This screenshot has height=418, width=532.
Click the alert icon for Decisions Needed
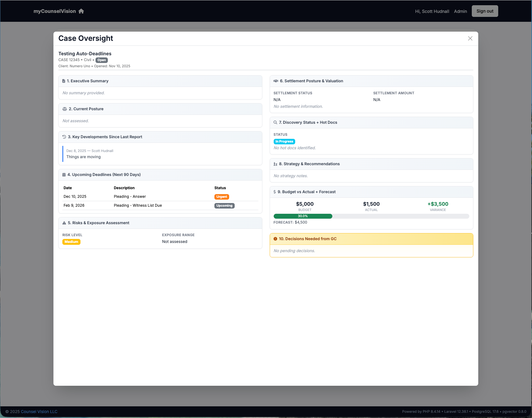click(276, 239)
